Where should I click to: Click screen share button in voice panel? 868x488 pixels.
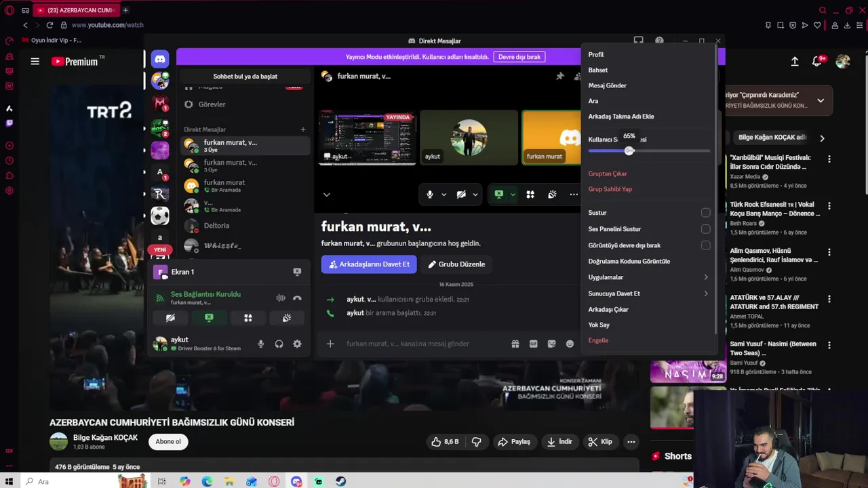point(209,318)
